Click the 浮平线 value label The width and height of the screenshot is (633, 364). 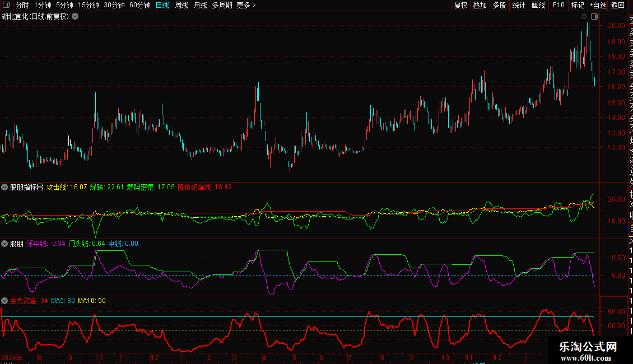(45, 244)
